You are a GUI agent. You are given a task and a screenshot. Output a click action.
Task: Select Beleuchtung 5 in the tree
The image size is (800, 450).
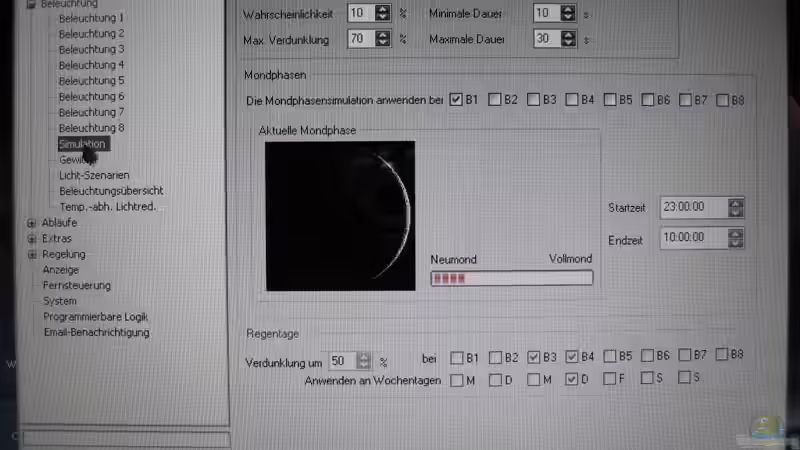(x=91, y=81)
